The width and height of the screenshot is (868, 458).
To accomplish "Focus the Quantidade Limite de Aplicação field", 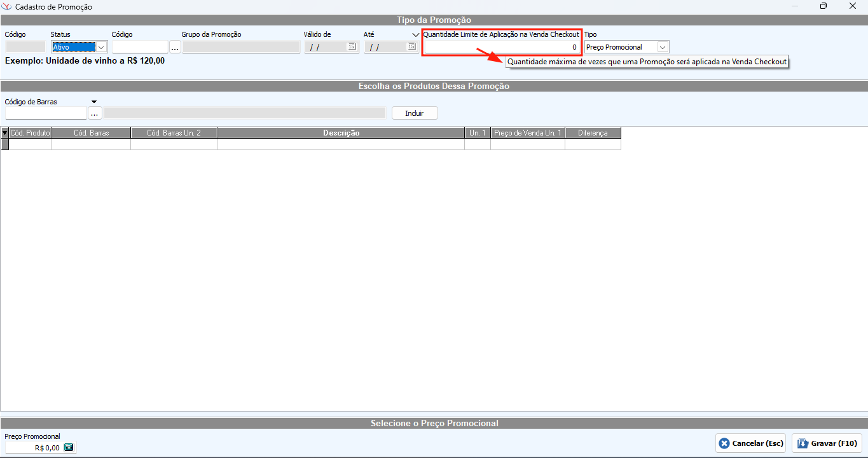I will click(x=502, y=47).
